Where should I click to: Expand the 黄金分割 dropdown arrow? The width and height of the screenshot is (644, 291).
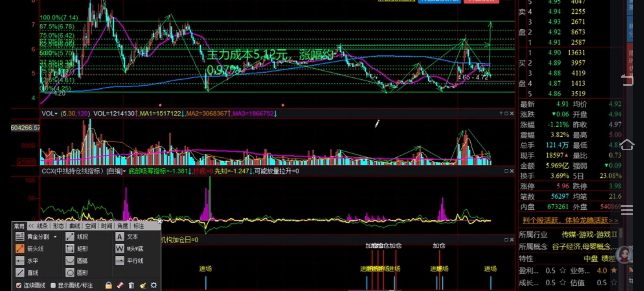(55, 237)
